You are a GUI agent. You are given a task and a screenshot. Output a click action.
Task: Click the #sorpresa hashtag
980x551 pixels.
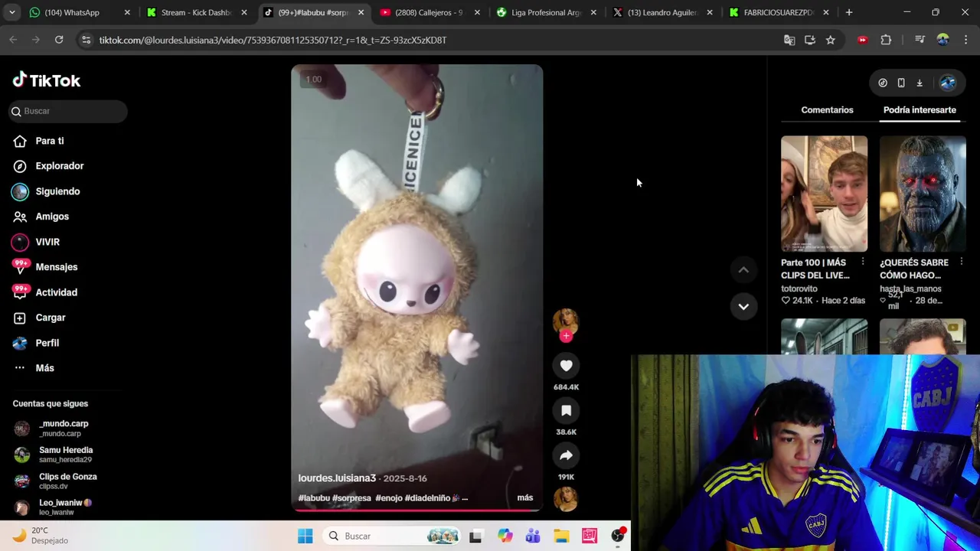tap(351, 497)
